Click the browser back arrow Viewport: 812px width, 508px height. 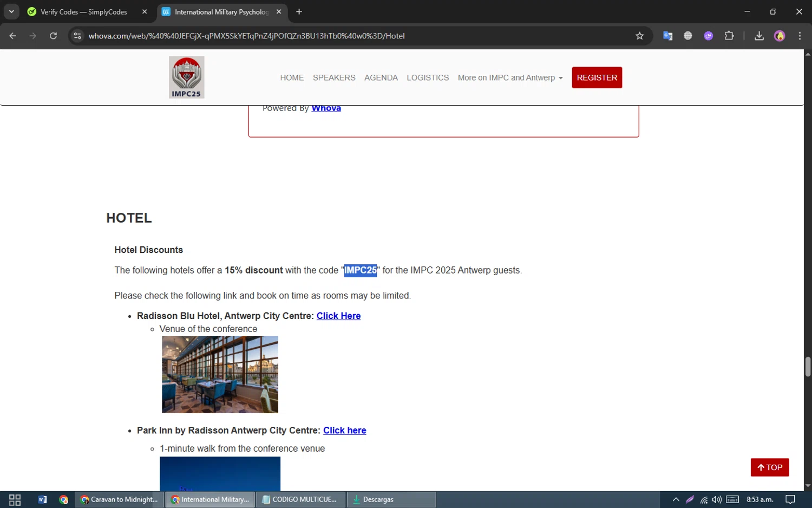click(x=13, y=36)
